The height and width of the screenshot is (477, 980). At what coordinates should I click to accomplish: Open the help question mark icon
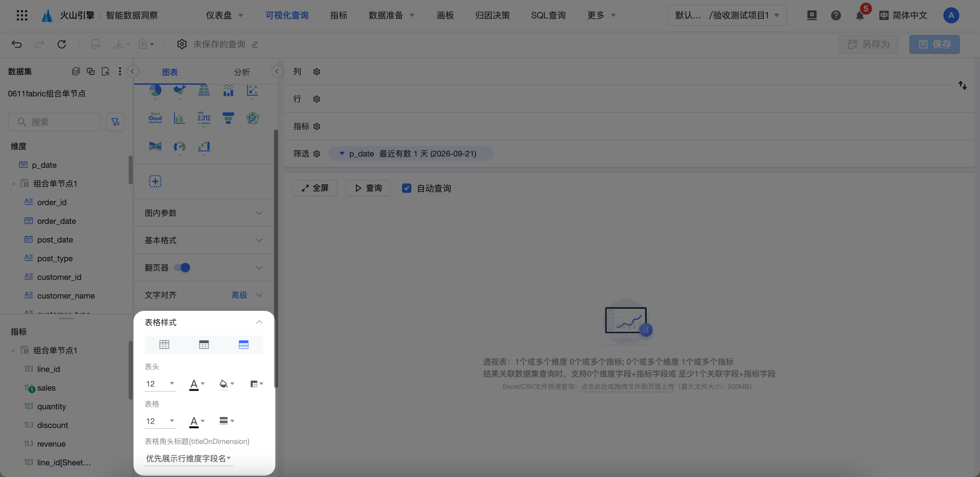tap(836, 16)
